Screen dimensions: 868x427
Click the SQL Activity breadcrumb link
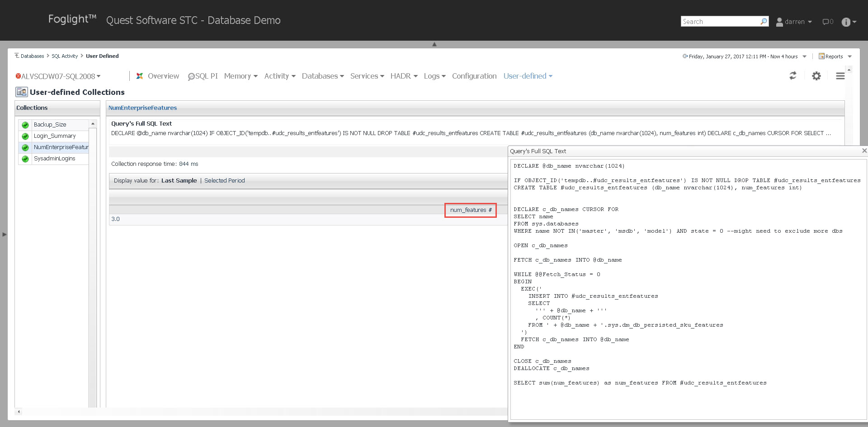[x=65, y=56]
